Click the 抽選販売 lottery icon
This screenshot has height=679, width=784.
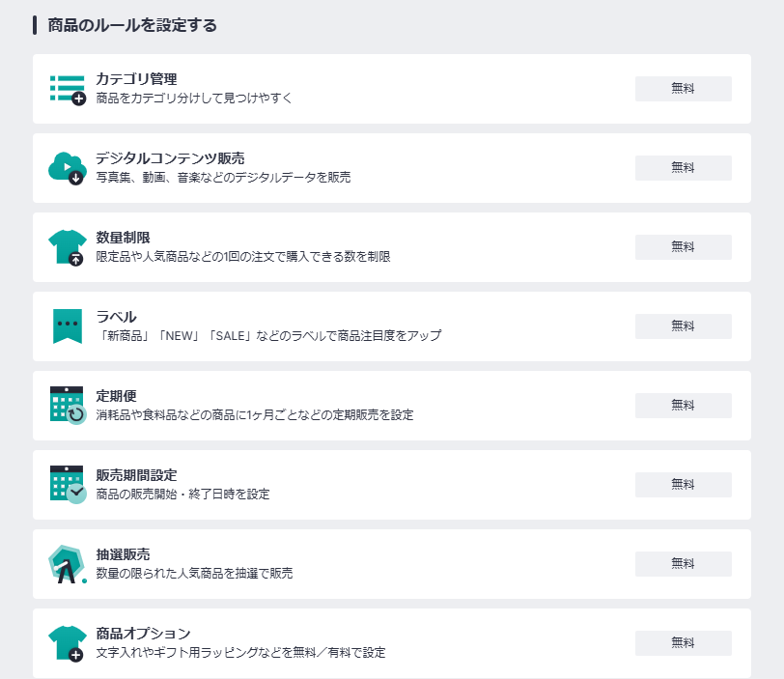(68, 564)
